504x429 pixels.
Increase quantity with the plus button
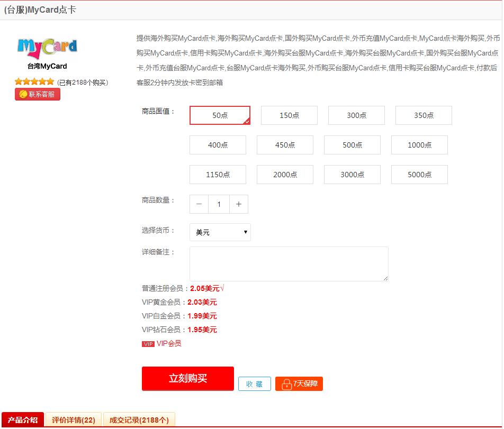point(239,204)
